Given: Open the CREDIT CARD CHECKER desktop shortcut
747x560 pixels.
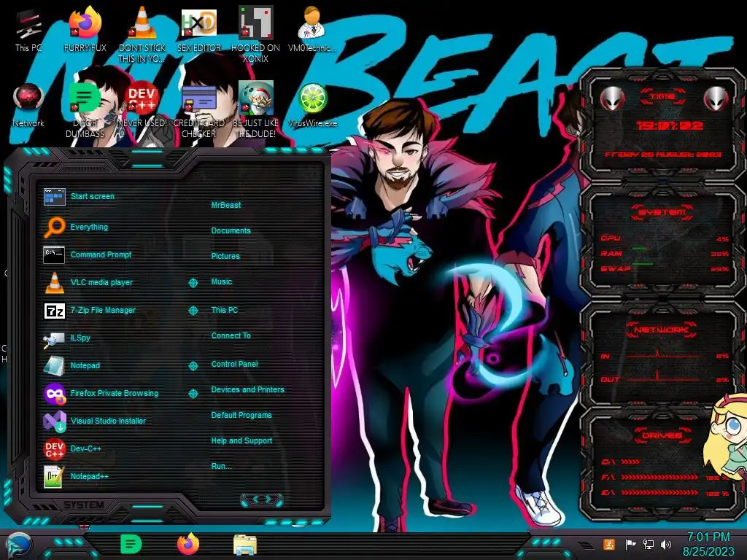Looking at the screenshot, I should [x=199, y=111].
